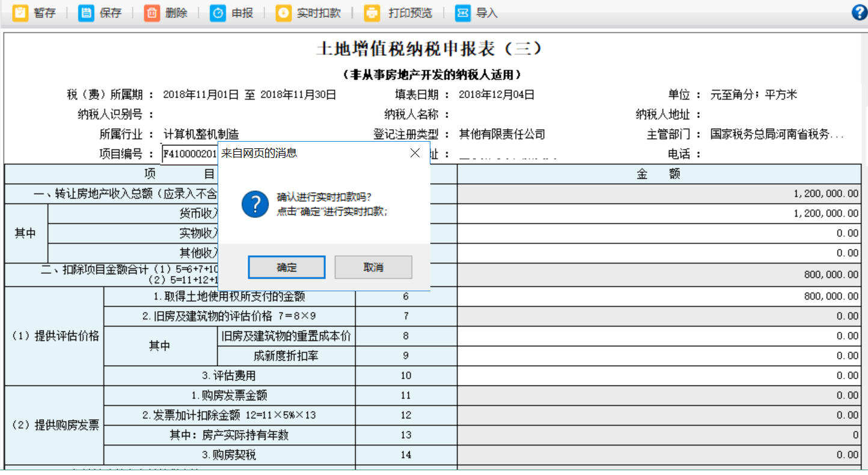This screenshot has height=475, width=868.
Task: Click the 暂存 temporary save icon
Action: pos(20,13)
